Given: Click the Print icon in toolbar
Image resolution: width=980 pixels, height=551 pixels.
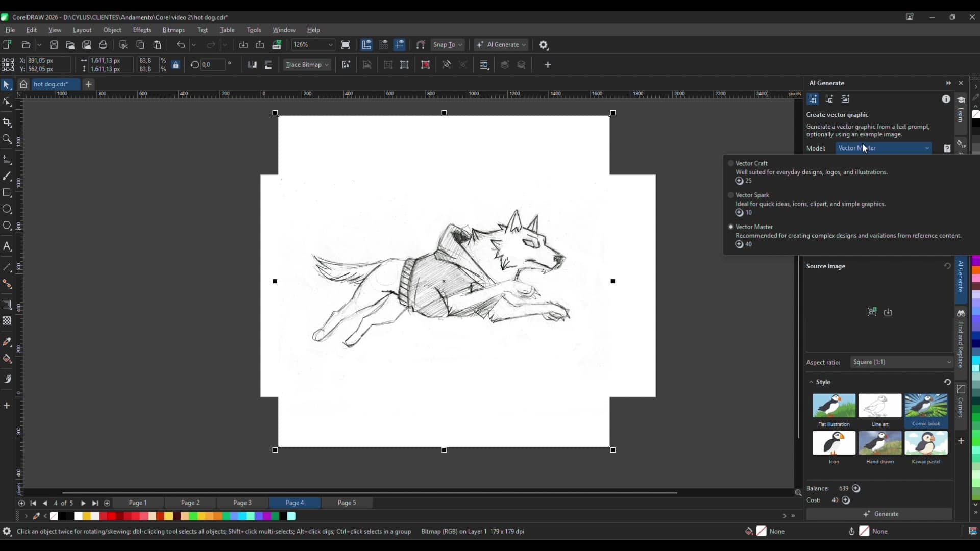Looking at the screenshot, I should 103,45.
